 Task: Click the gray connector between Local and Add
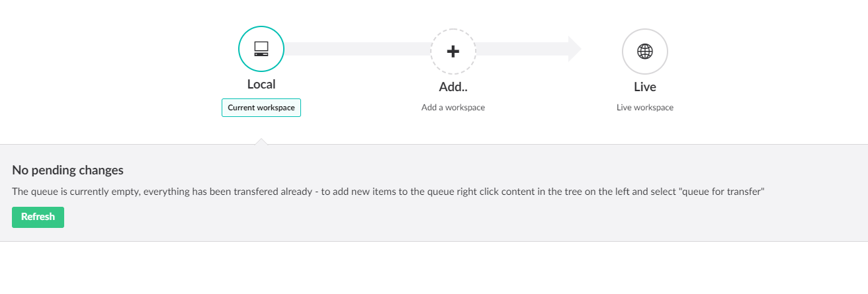coord(357,49)
